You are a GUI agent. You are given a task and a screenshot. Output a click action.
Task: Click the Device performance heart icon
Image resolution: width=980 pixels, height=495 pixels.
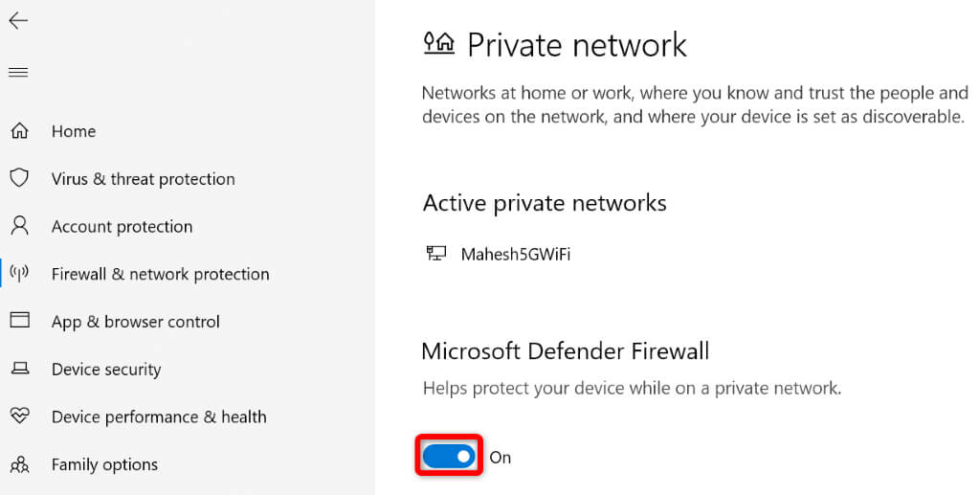click(19, 416)
